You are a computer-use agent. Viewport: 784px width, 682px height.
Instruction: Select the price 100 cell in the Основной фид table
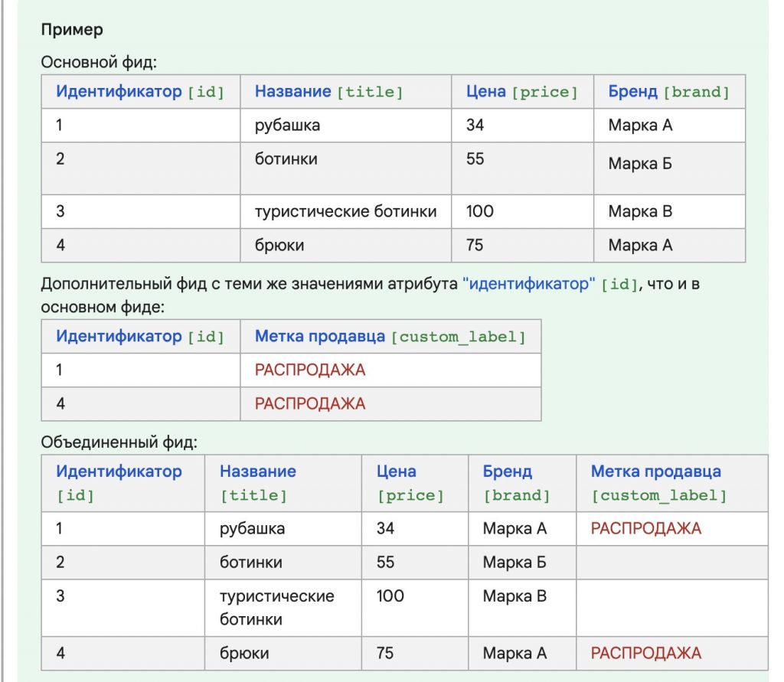tap(522, 211)
